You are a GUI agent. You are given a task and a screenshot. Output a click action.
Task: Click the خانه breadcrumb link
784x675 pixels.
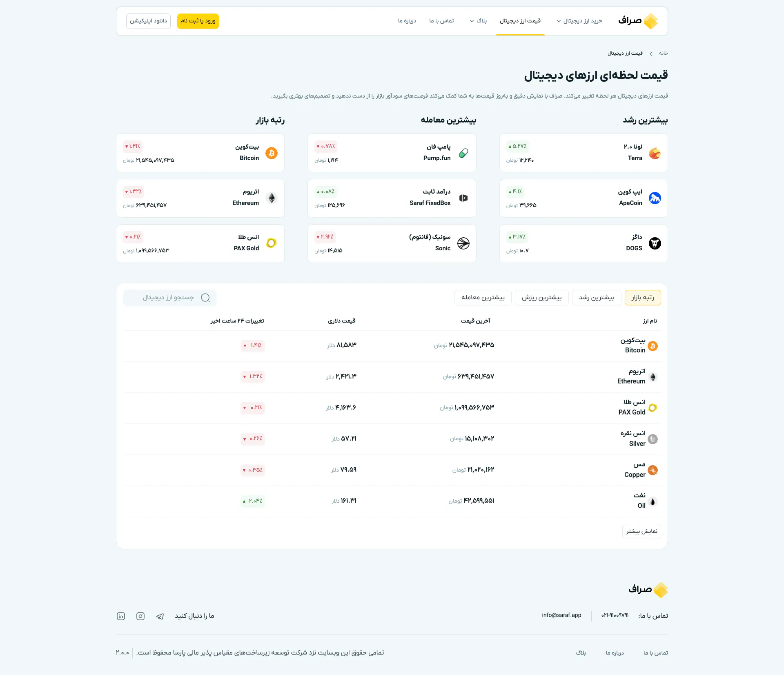click(663, 53)
